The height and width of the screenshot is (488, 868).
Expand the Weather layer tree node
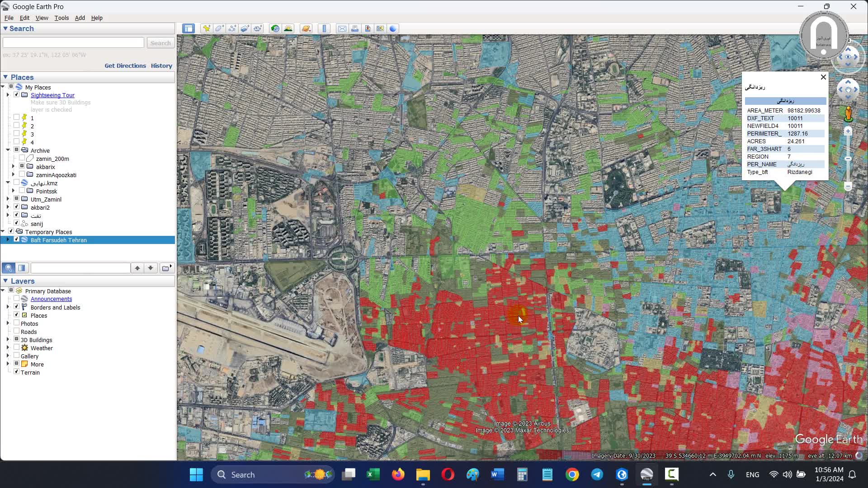click(8, 347)
